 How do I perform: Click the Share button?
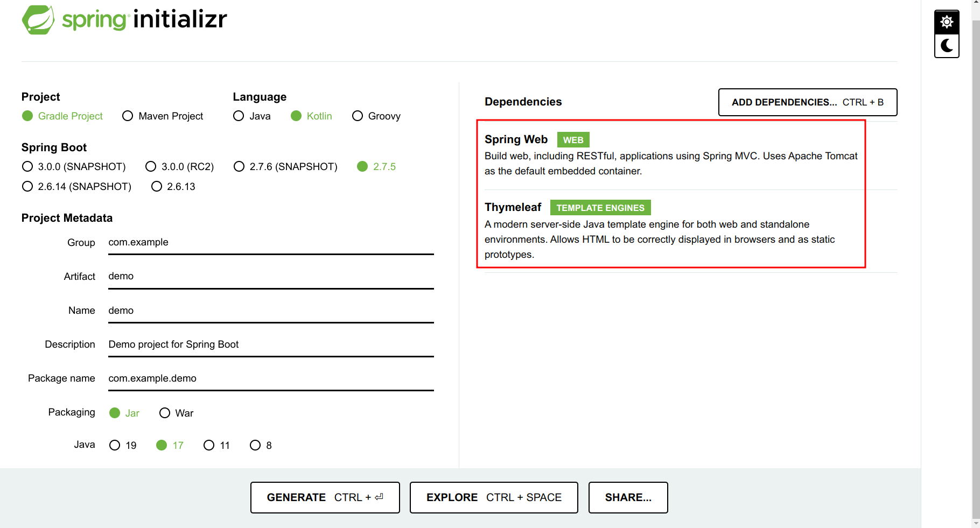click(628, 497)
